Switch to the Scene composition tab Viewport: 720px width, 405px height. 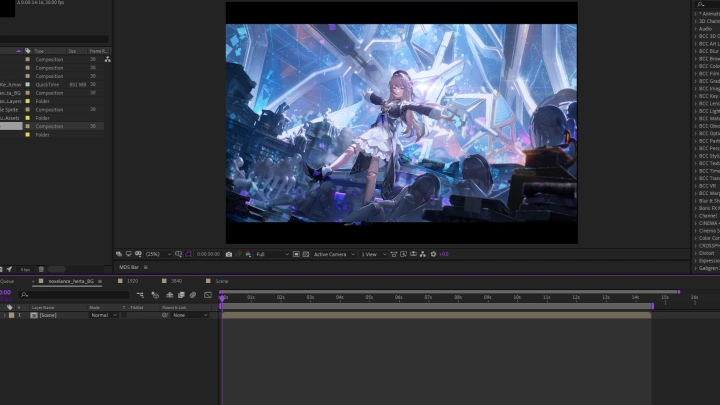click(x=222, y=281)
